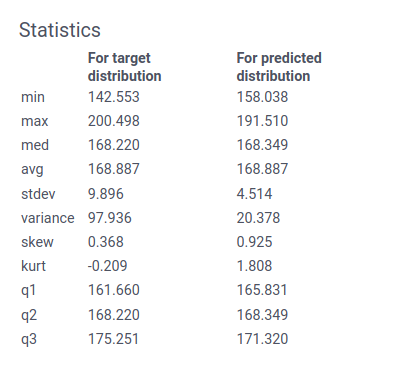This screenshot has height=370, width=407.
Task: Select the 'For predicted distribution' column header
Action: (x=279, y=67)
